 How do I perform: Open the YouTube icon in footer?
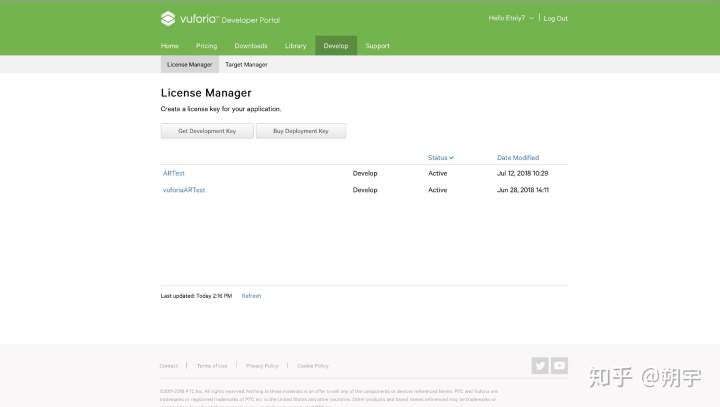click(559, 366)
